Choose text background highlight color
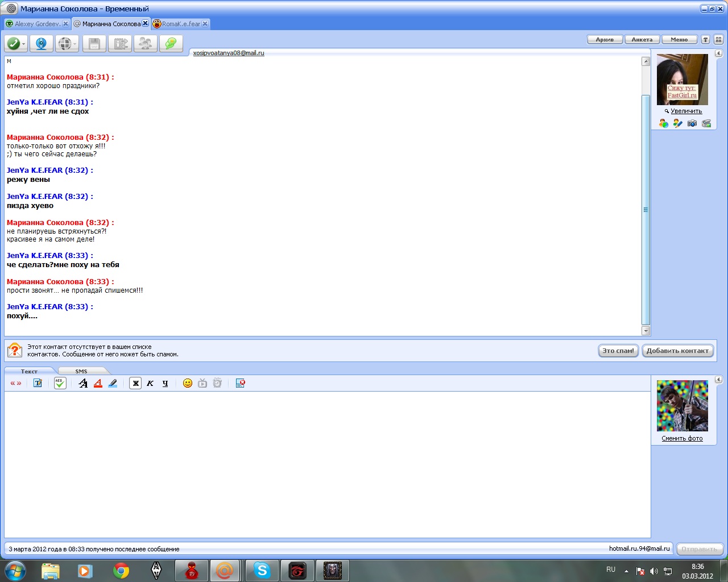Viewport: 728px width, 582px height. pos(113,383)
